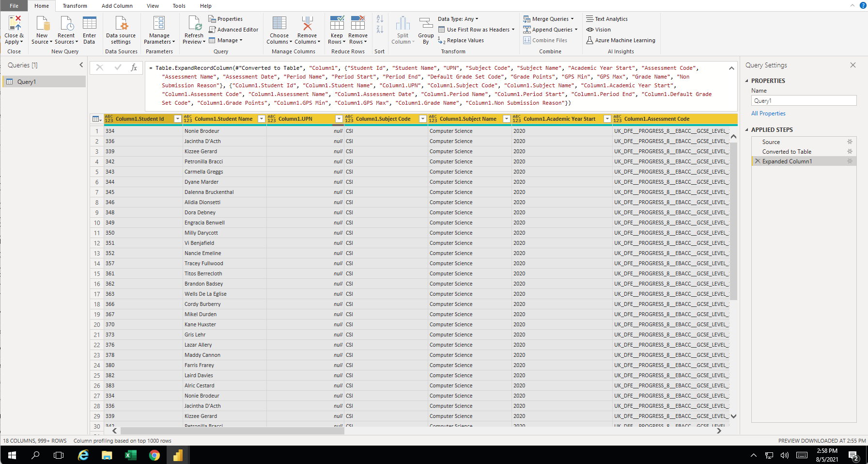The width and height of the screenshot is (868, 464).
Task: Click the Close & Apply icon
Action: 14,24
